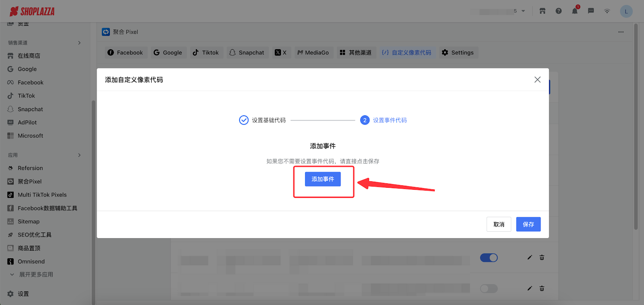This screenshot has height=305, width=644.
Task: Open the chat messages icon
Action: point(591,11)
